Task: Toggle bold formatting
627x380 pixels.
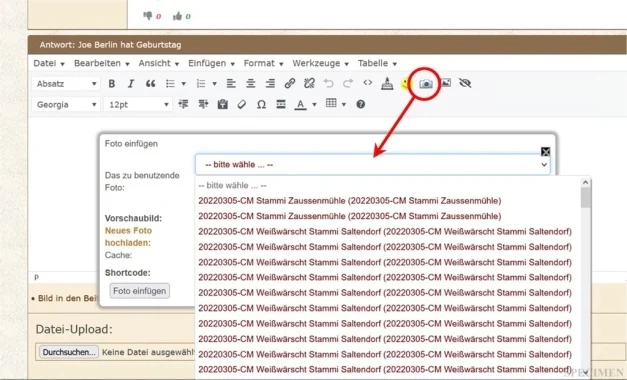Action: click(112, 84)
